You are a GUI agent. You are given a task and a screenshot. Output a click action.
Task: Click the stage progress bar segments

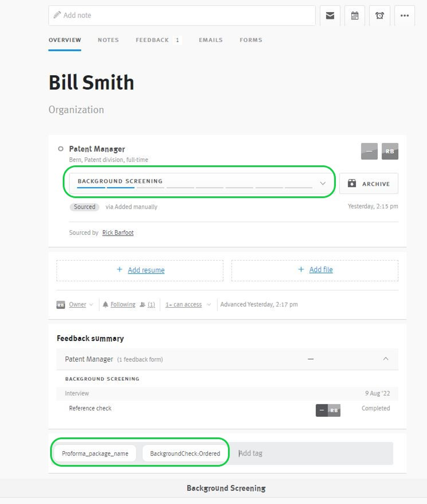pos(195,188)
